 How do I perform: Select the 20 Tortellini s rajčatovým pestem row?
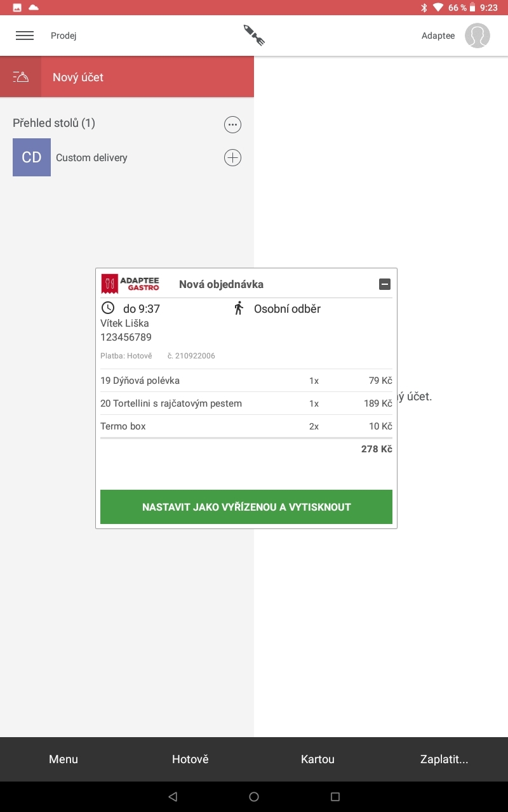point(246,403)
